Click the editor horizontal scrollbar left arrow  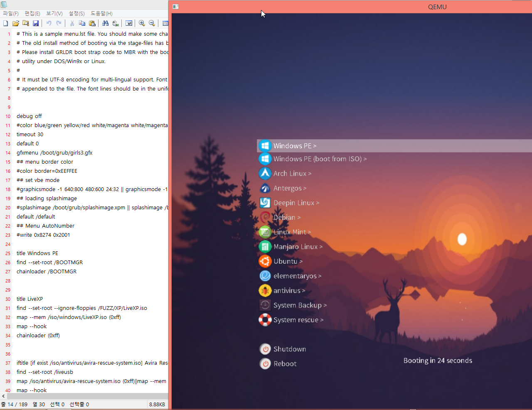click(3, 396)
